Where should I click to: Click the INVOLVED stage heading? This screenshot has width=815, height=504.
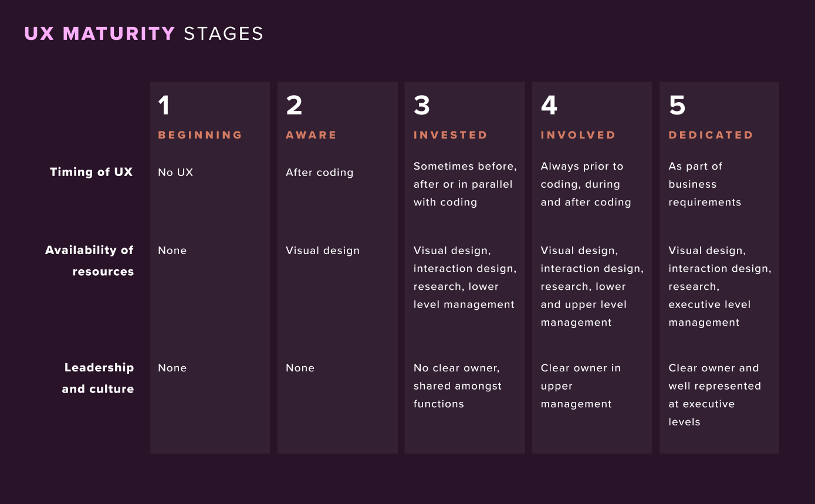(x=579, y=135)
